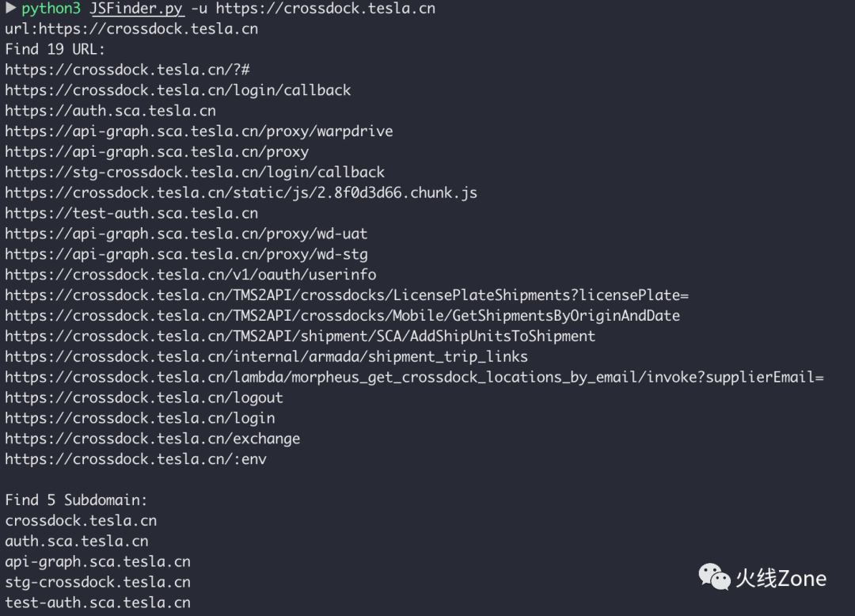Click the morpheus_get_crossdock_locations_by_email URL
855x616 pixels.
tap(414, 377)
